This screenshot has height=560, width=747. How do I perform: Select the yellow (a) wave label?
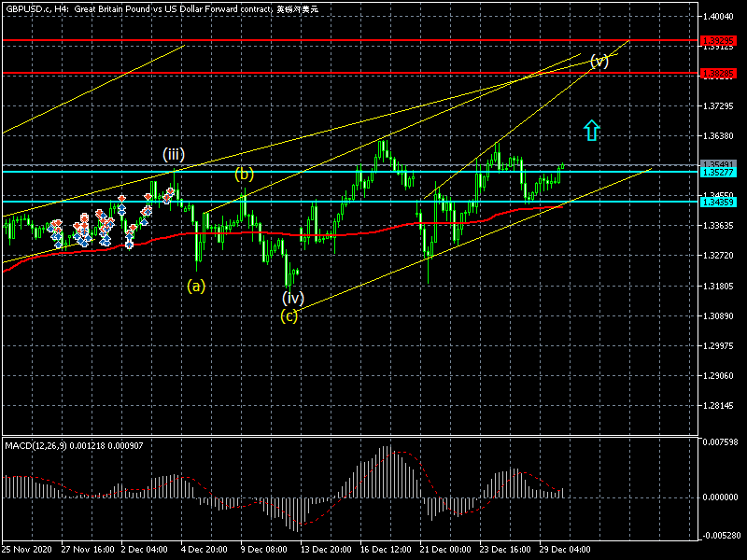click(x=196, y=286)
